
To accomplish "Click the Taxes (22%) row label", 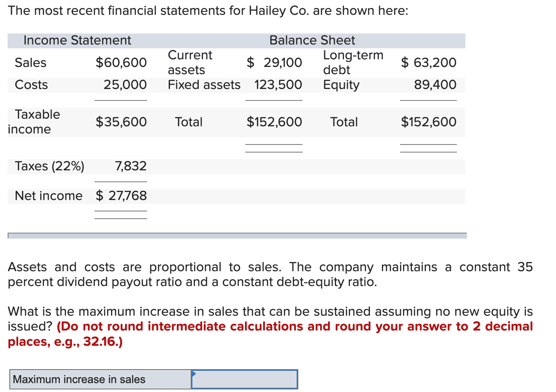I will (50, 166).
